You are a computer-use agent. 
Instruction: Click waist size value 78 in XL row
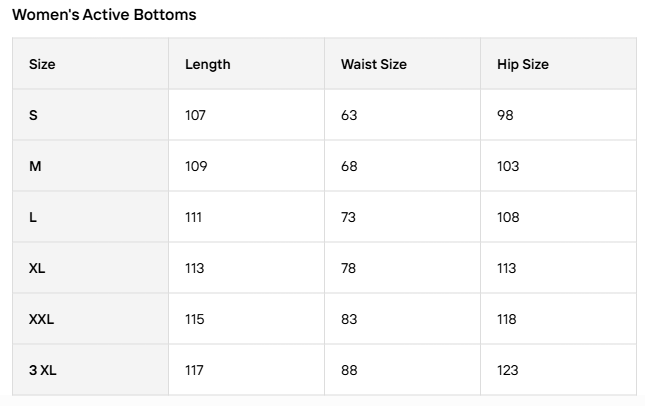click(x=349, y=268)
